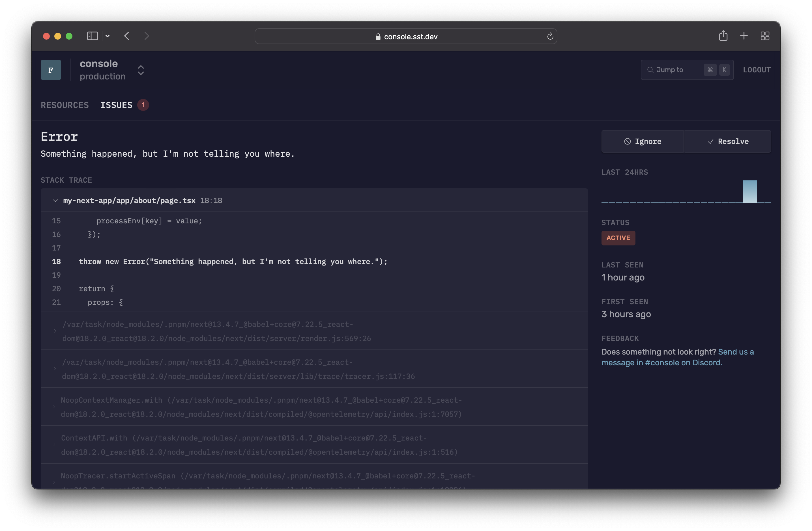Toggle the Safari sidebar icon

92,36
